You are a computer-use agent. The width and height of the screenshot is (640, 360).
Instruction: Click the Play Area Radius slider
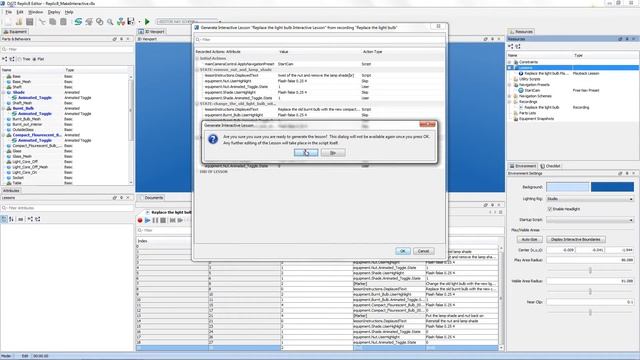(590, 270)
